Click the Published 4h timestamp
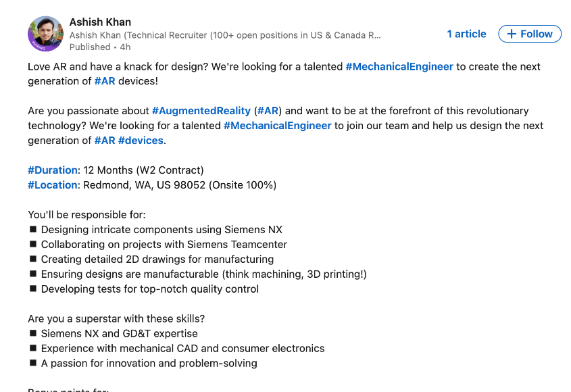 pos(100,47)
